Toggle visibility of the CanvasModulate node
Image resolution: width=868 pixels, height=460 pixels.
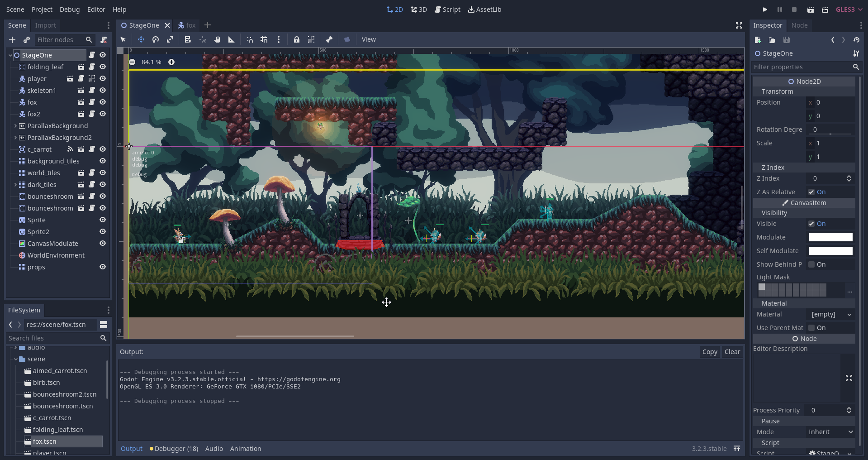click(103, 244)
